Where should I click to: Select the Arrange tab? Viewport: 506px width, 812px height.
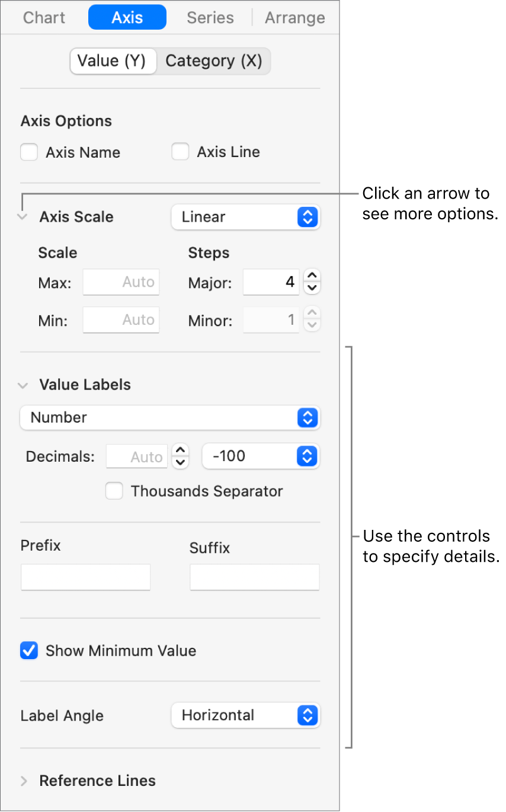294,18
